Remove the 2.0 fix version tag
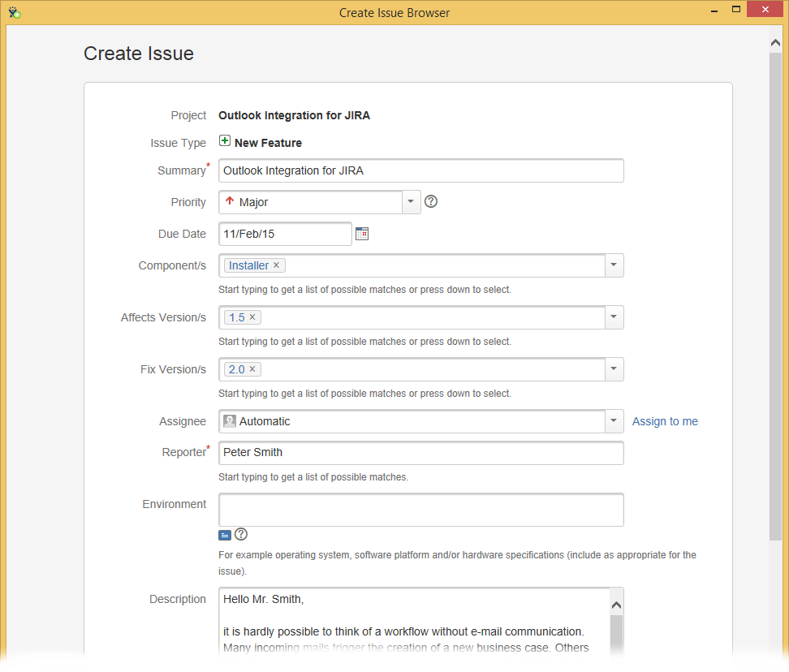Viewport: 789px width, 672px height. click(x=252, y=369)
